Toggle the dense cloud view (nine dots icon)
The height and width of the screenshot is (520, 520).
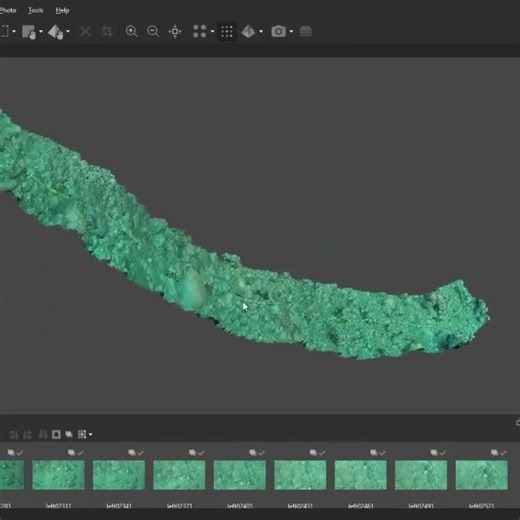[x=227, y=32]
